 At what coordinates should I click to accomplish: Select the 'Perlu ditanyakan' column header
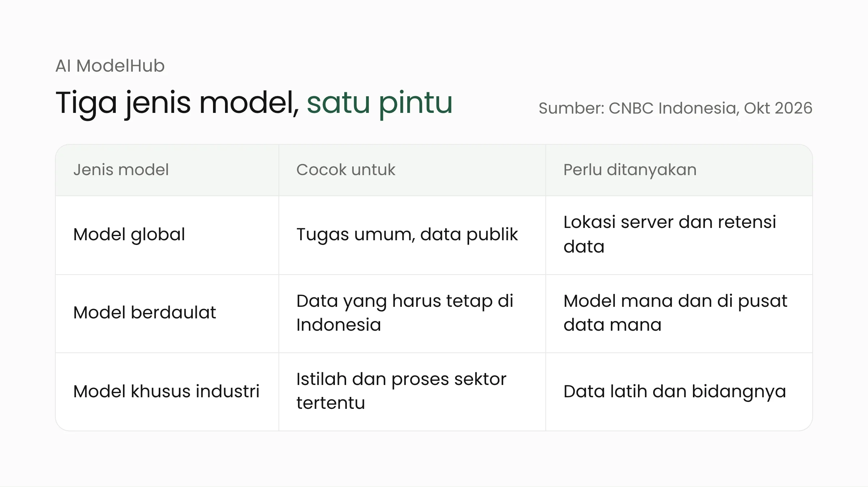point(679,170)
